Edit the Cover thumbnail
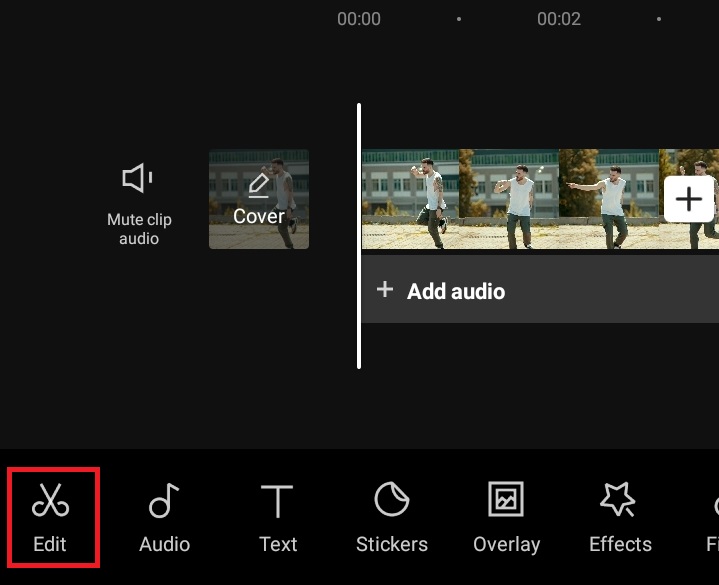Image resolution: width=719 pixels, height=585 pixels. pos(259,199)
